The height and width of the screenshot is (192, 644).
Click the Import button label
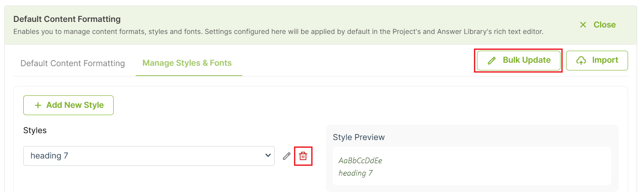[x=605, y=60]
